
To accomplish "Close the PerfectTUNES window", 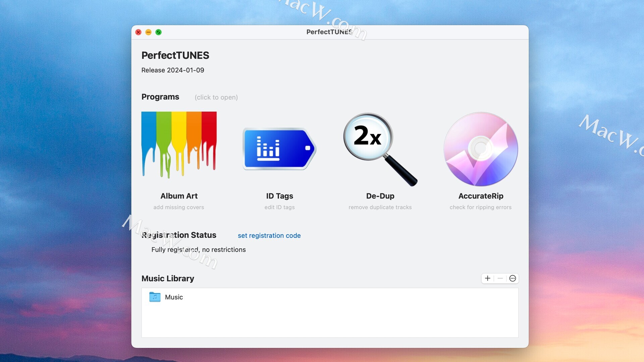I will [x=139, y=32].
